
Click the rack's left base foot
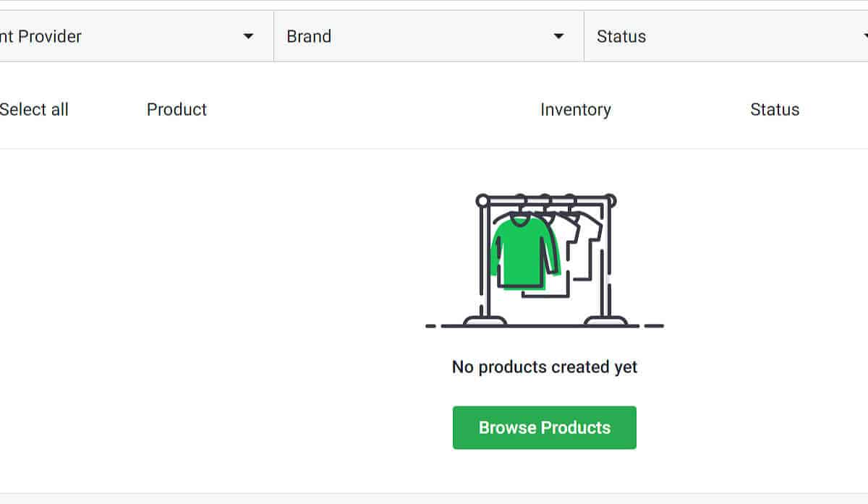point(485,320)
